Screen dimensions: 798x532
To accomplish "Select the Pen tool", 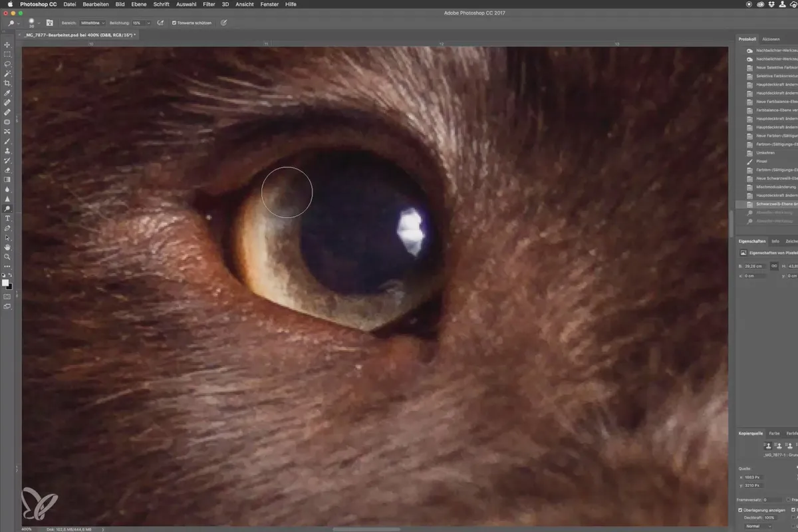I will click(7, 228).
